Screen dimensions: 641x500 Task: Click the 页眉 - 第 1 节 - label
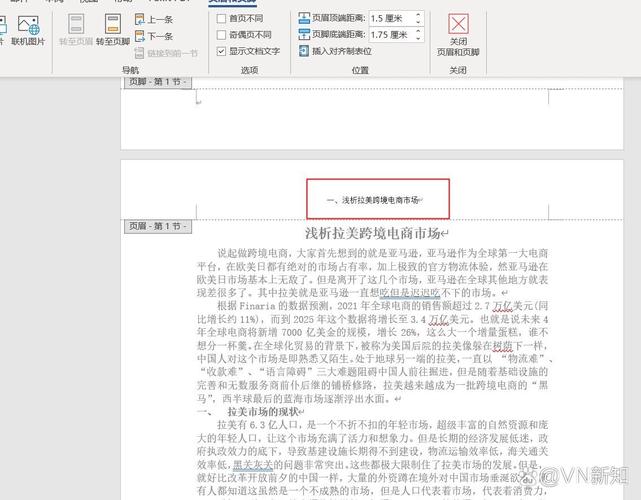[158, 226]
